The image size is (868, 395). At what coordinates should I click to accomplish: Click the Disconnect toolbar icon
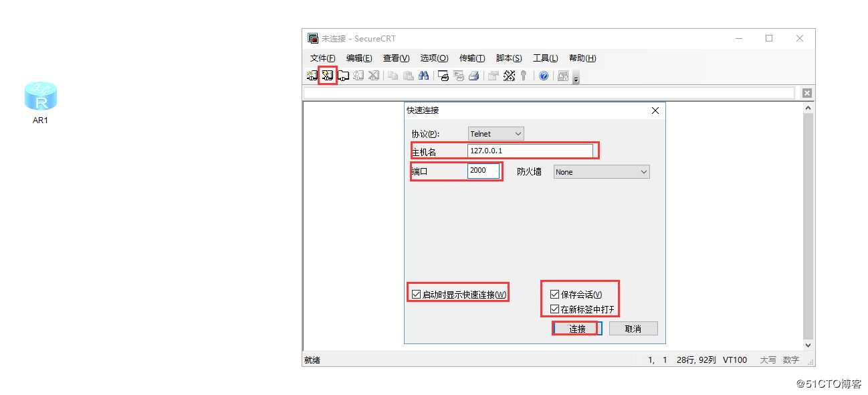click(x=374, y=76)
